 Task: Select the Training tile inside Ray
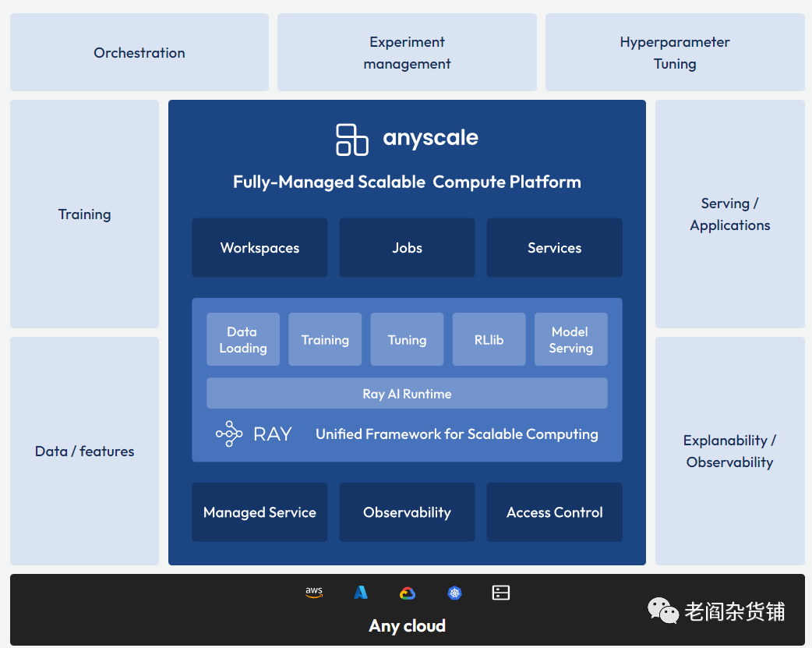(x=325, y=339)
